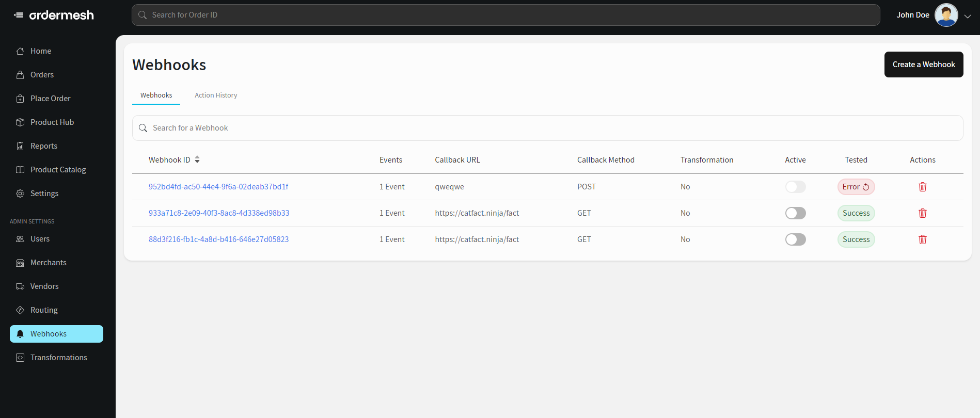Click trash icon for webhook 933a71c8
Screen dimensions: 980x418
click(x=922, y=213)
